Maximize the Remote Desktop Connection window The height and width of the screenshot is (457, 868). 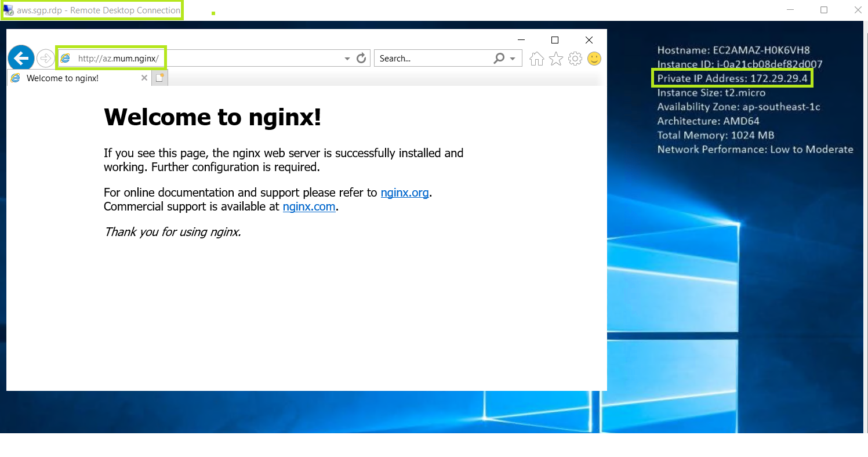point(824,10)
